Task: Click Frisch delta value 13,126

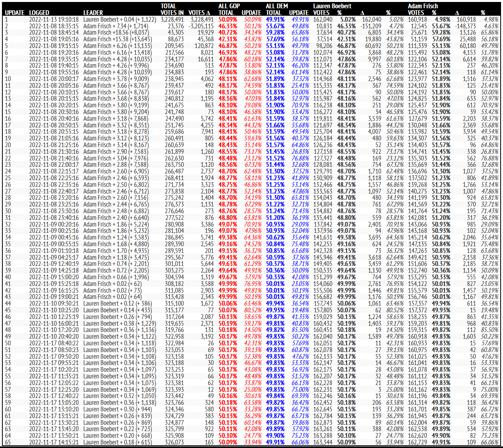Action: [468, 33]
